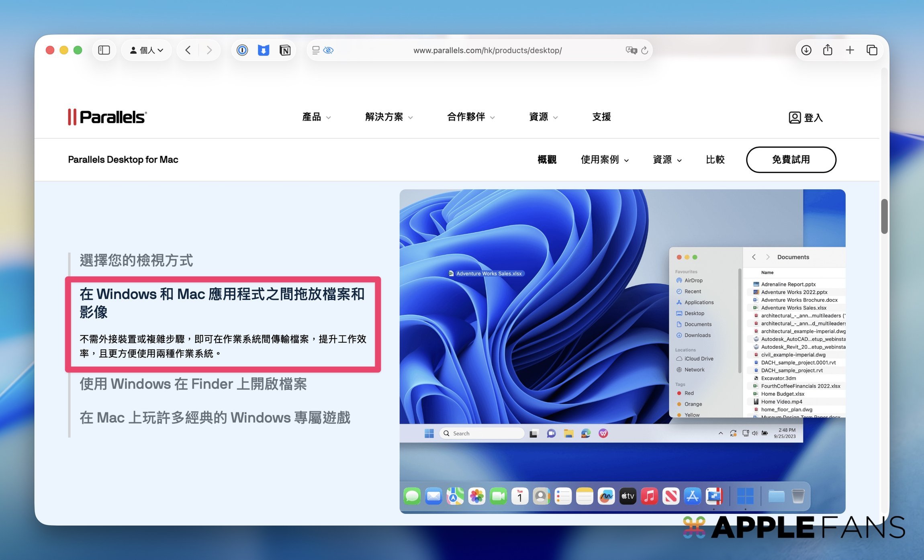Click the share icon in Safari toolbar
Viewport: 924px width, 560px height.
[828, 50]
